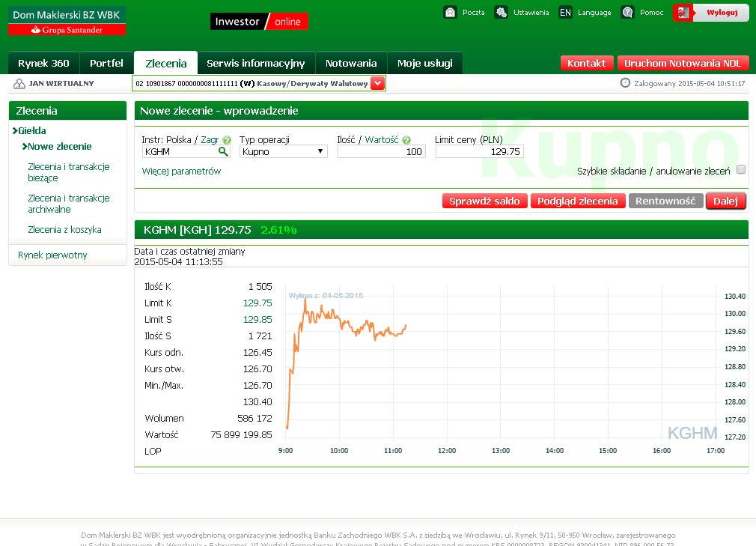Click the Limit K value 129.75
The height and width of the screenshot is (546, 756).
pyautogui.click(x=257, y=303)
